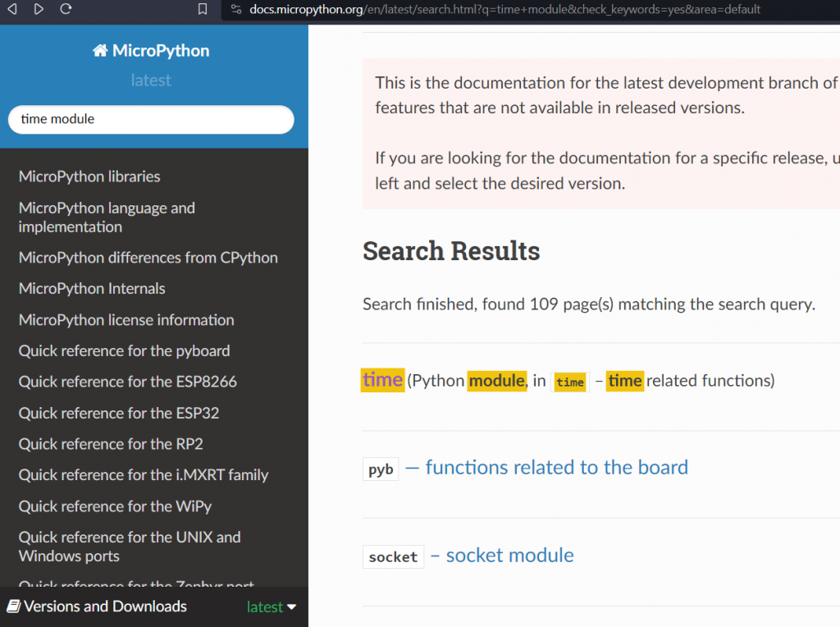Open the MicroPython home link
Image resolution: width=840 pixels, height=627 pixels.
pos(151,50)
